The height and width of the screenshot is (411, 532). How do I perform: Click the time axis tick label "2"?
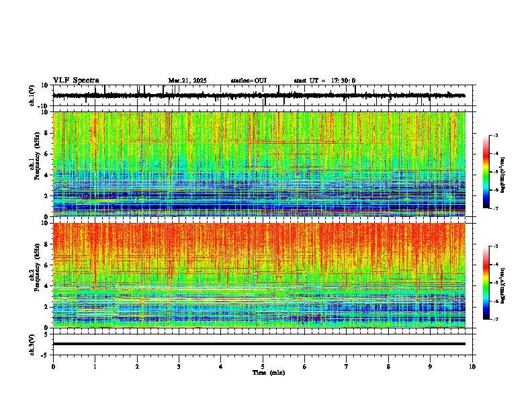pos(137,367)
